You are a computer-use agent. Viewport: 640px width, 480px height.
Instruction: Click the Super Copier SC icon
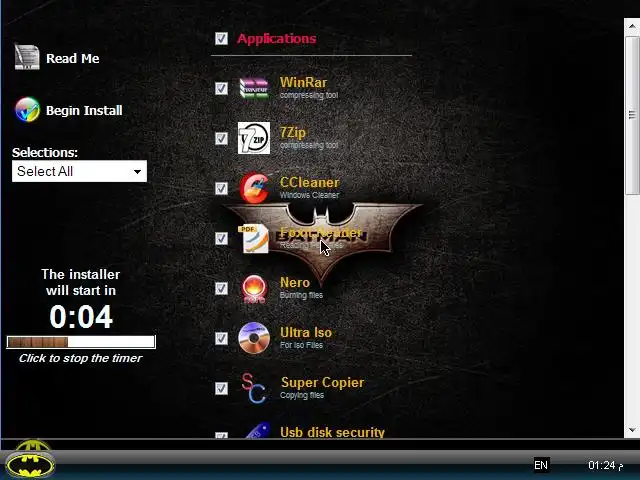click(x=253, y=388)
